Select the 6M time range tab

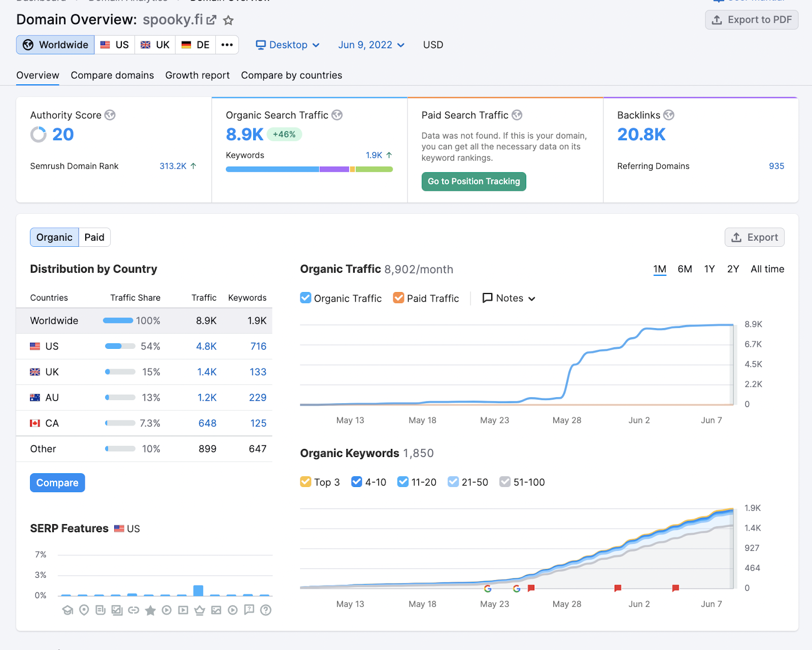685,269
